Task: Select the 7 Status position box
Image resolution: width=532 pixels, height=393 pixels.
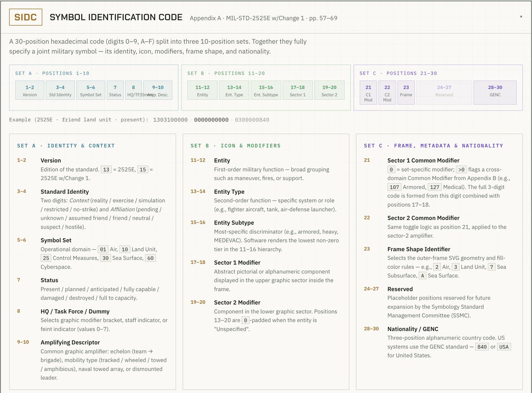Action: pyautogui.click(x=115, y=90)
